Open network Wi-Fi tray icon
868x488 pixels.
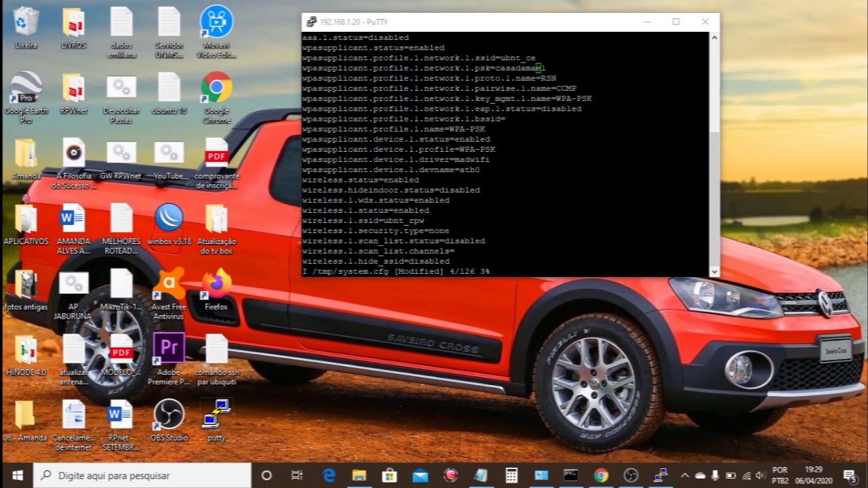[747, 475]
